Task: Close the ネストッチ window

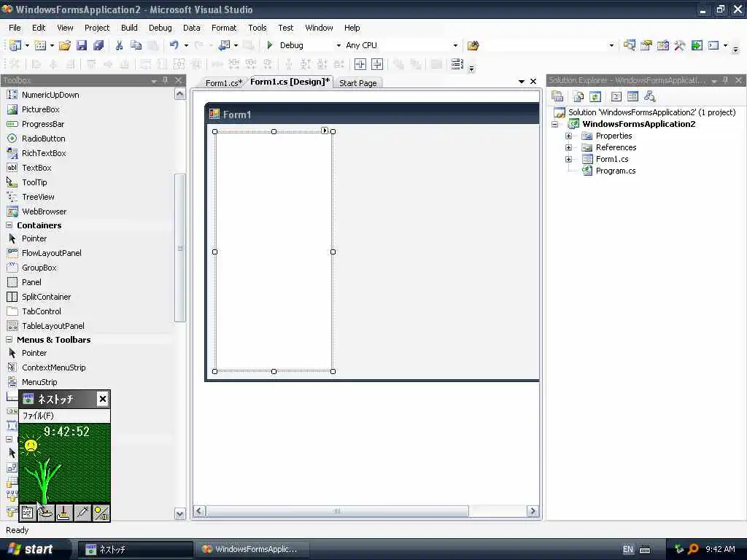Action: [x=102, y=399]
